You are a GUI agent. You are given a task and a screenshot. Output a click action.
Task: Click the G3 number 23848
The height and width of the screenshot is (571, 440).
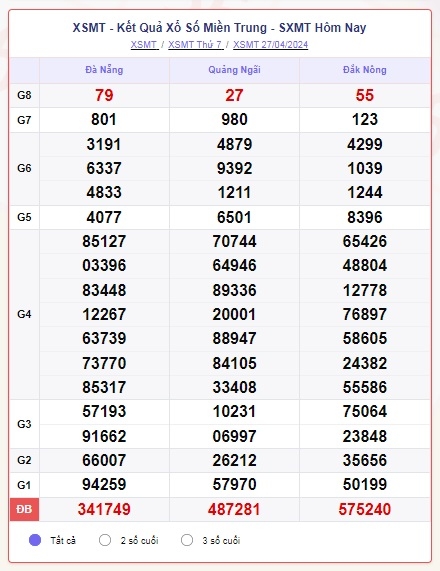(x=365, y=436)
